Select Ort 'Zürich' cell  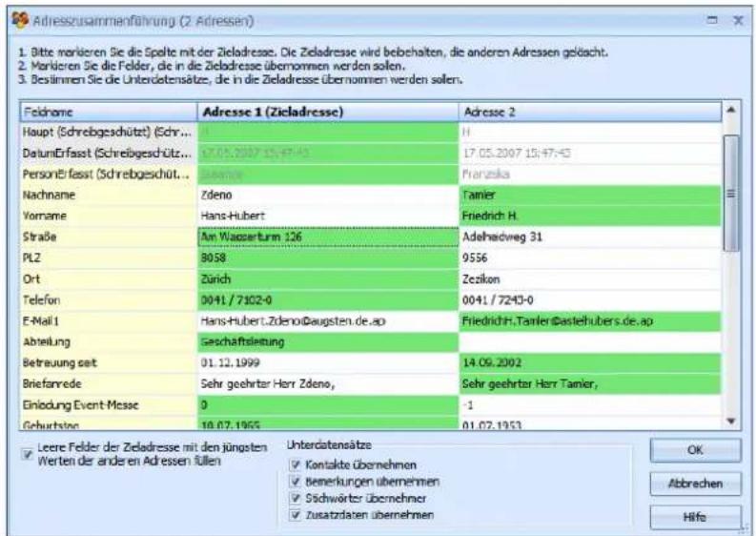(x=328, y=278)
